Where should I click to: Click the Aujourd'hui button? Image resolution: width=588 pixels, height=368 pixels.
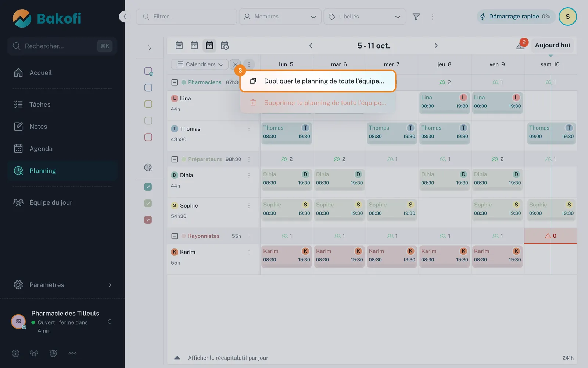[552, 45]
